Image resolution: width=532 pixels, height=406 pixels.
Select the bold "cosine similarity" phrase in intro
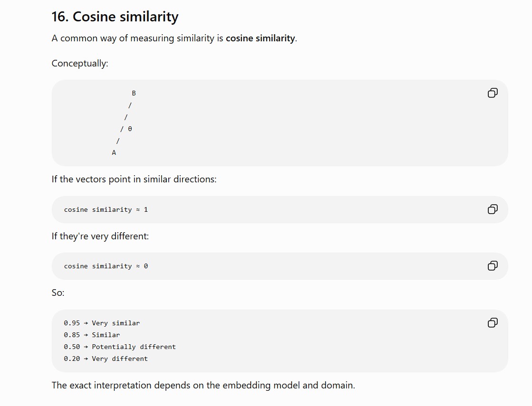click(260, 38)
